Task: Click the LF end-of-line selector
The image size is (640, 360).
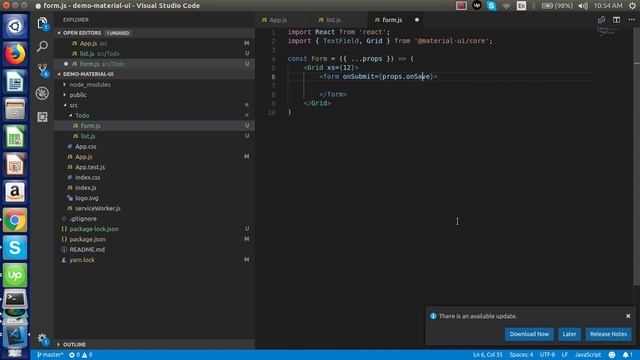Action: point(564,355)
